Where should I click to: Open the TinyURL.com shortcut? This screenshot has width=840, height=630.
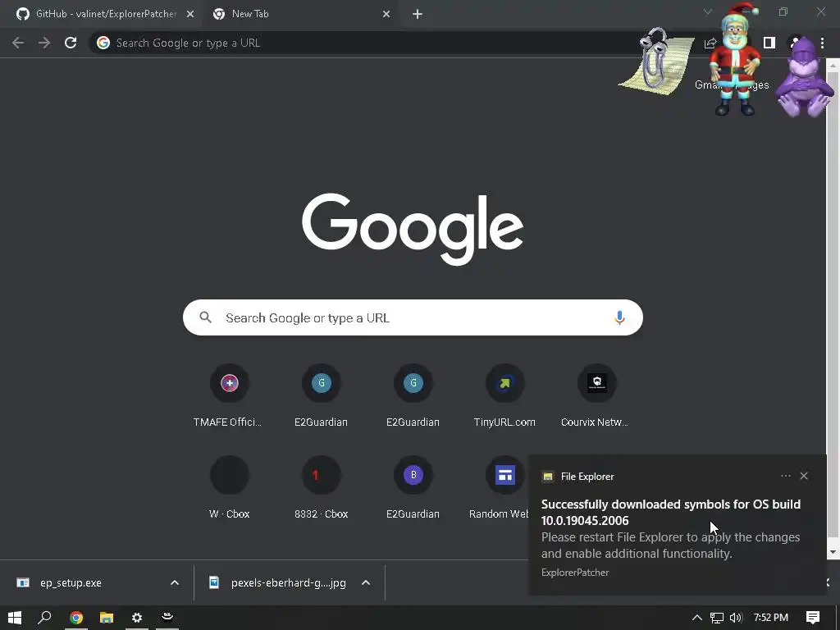504,395
